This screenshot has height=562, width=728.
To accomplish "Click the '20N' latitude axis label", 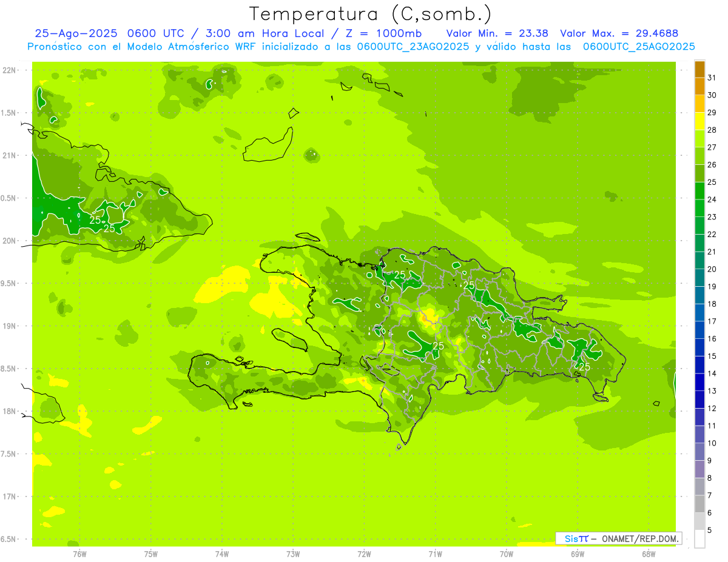I will tap(9, 241).
